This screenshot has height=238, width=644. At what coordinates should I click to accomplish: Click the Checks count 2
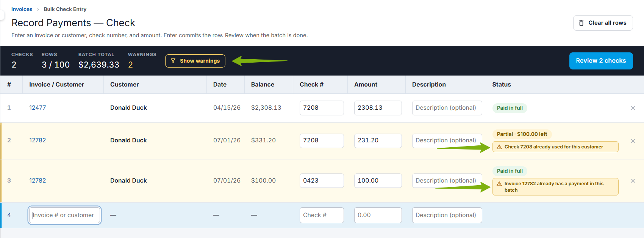14,65
